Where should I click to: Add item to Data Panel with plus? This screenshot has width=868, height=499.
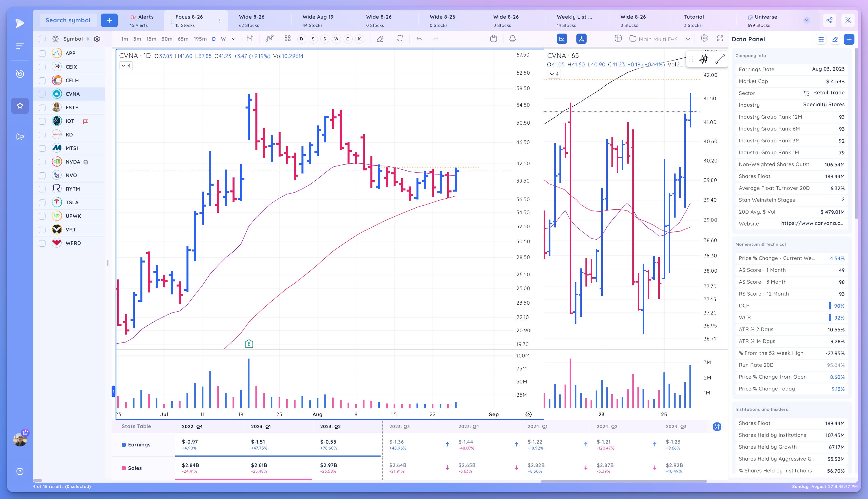click(849, 39)
